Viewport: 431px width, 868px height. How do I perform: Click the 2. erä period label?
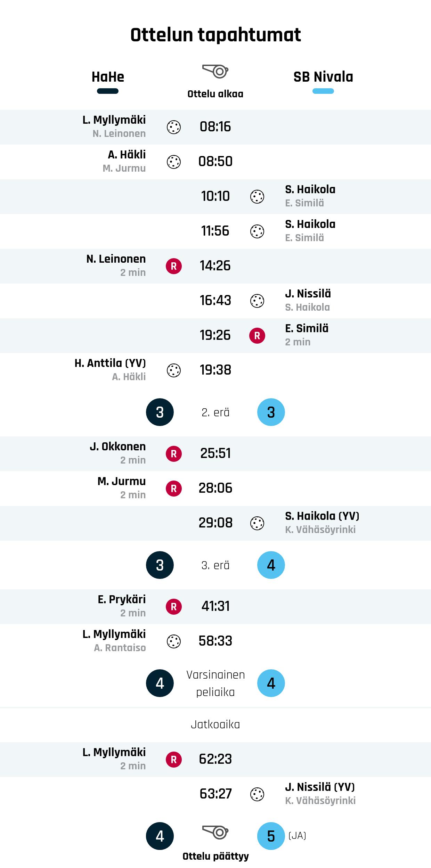coord(215,412)
